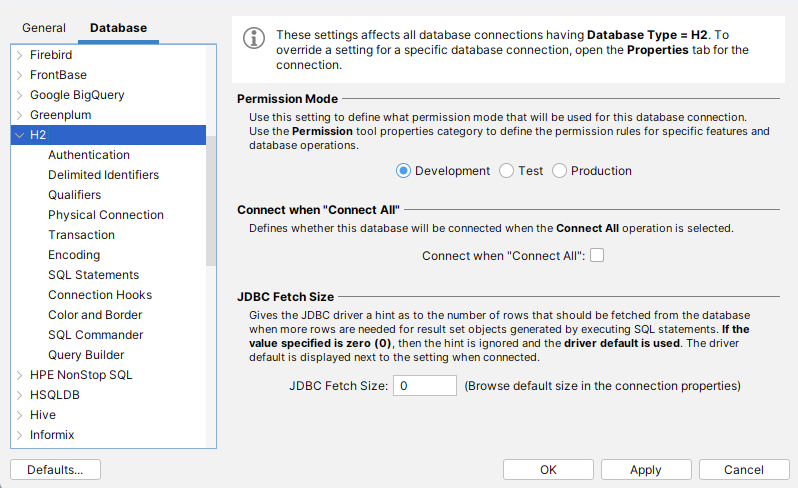
Task: Click the info icon in the notice banner
Action: (255, 39)
